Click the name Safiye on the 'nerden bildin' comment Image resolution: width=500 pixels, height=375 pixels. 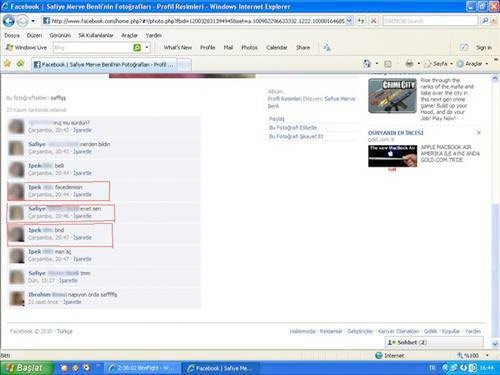click(37, 144)
